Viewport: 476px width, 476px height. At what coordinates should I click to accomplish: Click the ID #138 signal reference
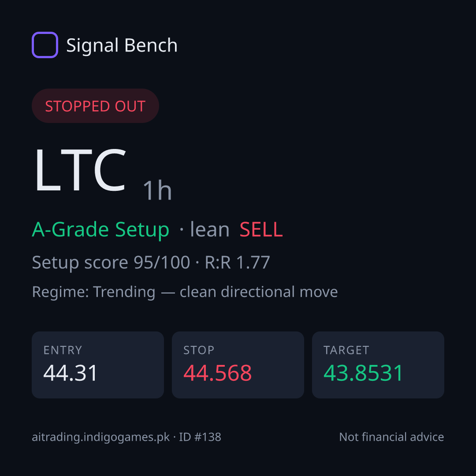[200, 437]
